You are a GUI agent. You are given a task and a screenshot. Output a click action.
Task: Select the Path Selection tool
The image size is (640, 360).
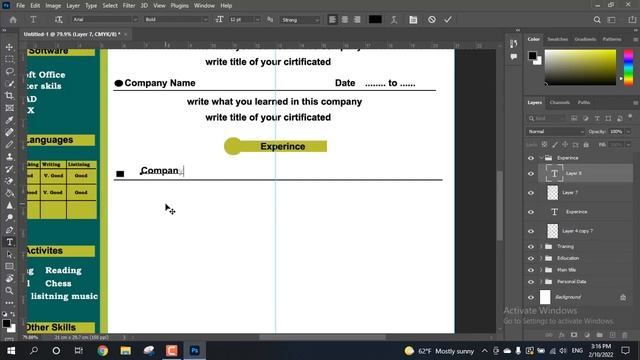(x=9, y=254)
